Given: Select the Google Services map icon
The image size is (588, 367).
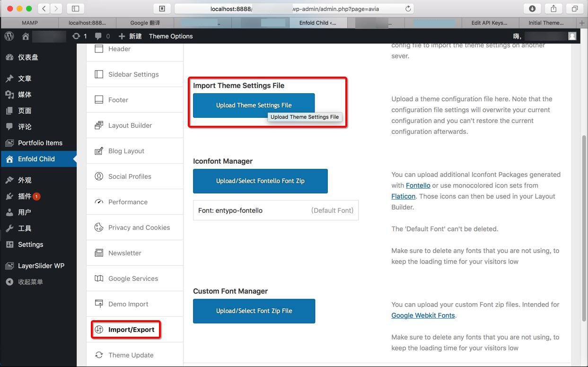Looking at the screenshot, I should click(99, 279).
